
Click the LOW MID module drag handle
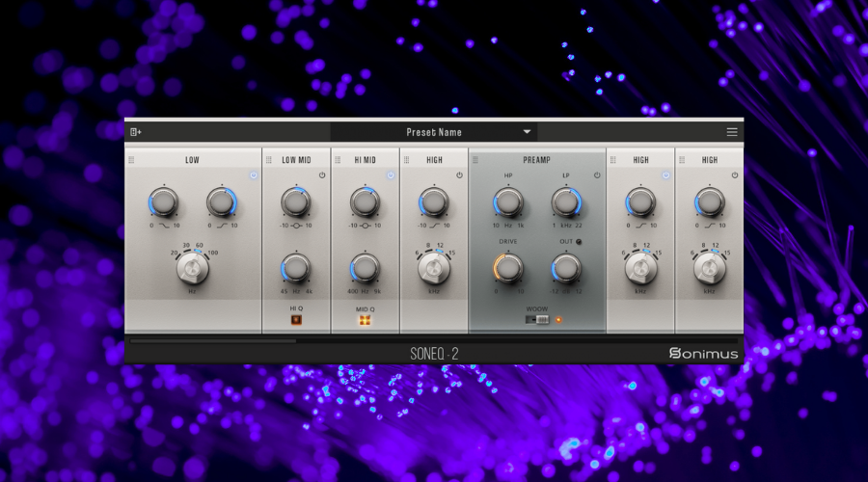click(269, 160)
